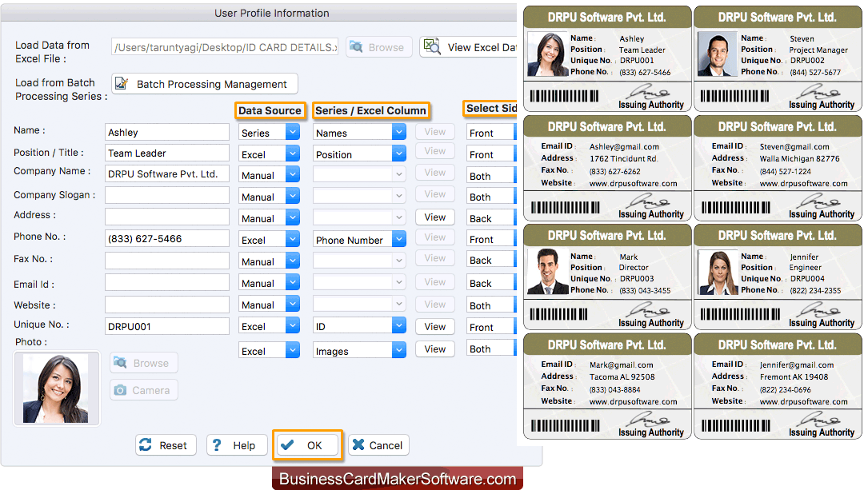
Task: Click the Photo Browse button
Action: (x=144, y=363)
